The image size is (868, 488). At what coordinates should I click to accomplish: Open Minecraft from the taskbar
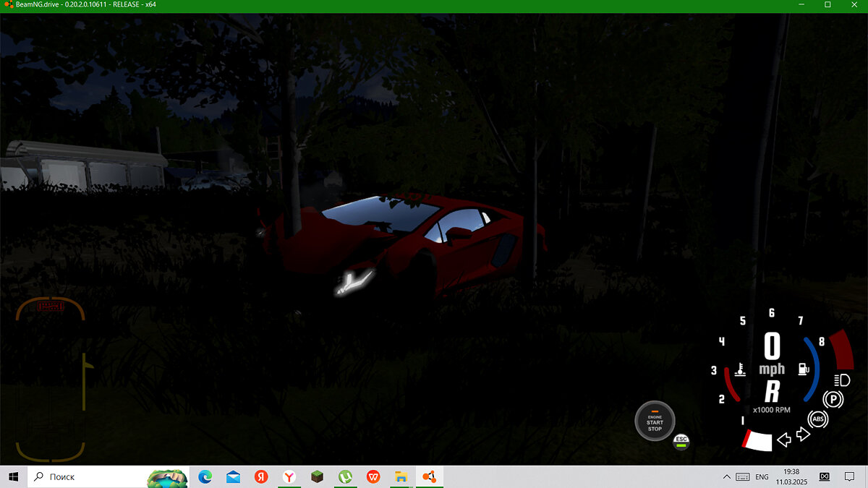coord(316,477)
